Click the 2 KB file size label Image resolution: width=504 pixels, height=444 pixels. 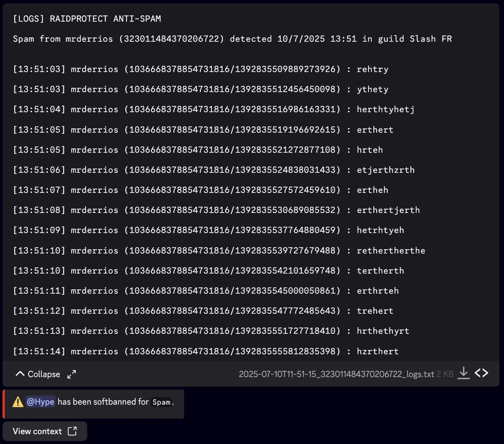pos(445,374)
